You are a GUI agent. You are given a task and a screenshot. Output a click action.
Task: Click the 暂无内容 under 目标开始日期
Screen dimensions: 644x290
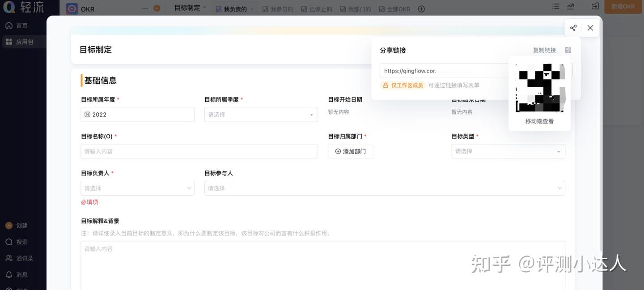pyautogui.click(x=339, y=112)
